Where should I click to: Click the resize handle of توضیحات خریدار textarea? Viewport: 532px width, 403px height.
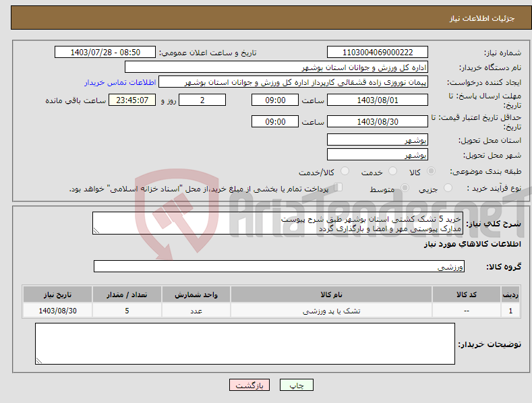coord(39,361)
